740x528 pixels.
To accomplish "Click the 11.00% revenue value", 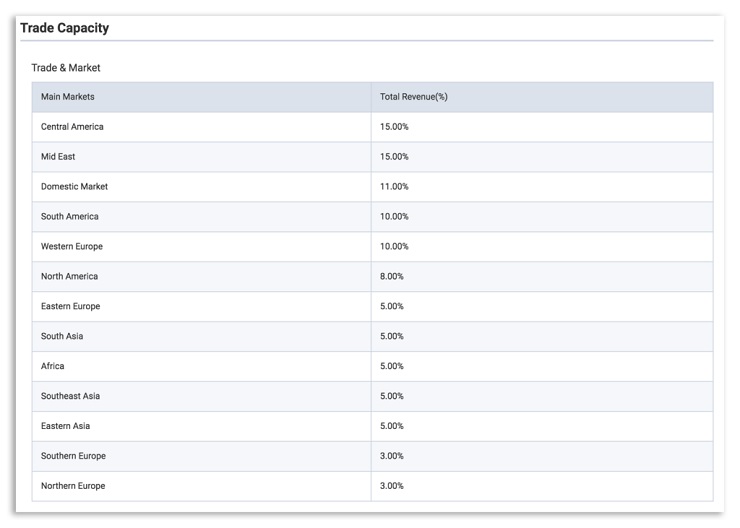I will pos(394,186).
